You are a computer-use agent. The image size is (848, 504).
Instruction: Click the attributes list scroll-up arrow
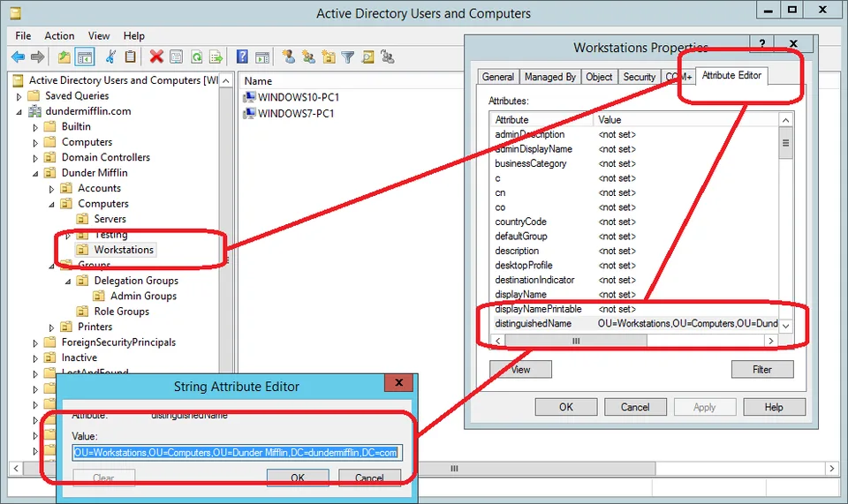[x=786, y=120]
